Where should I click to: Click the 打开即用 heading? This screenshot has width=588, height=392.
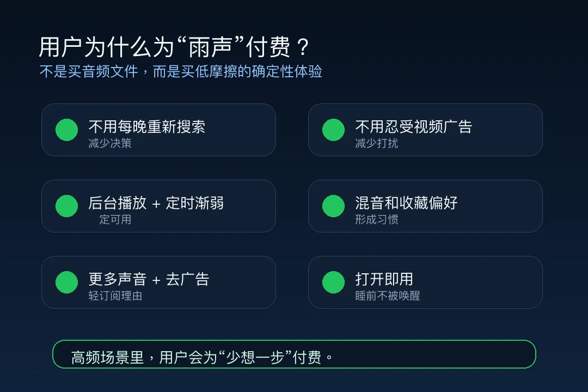click(384, 279)
